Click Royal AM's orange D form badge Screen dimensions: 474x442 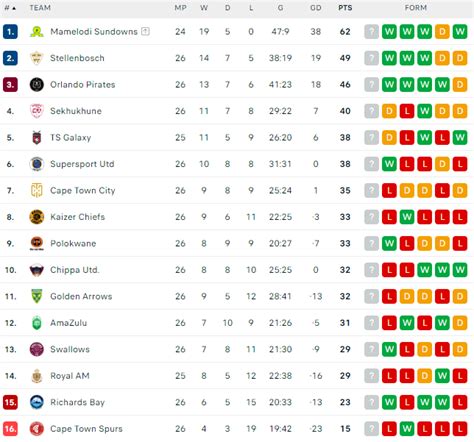point(424,376)
